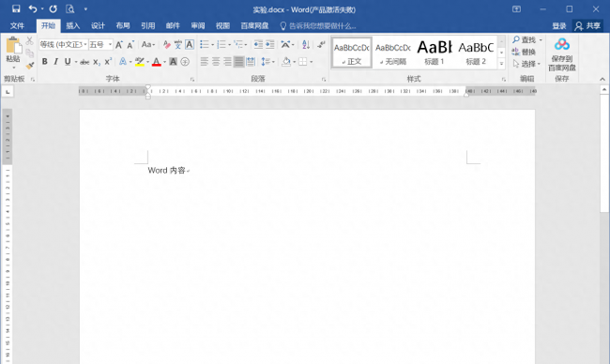Switch to the 设计 (Design) tab
This screenshot has width=610, height=364.
pyautogui.click(x=98, y=25)
